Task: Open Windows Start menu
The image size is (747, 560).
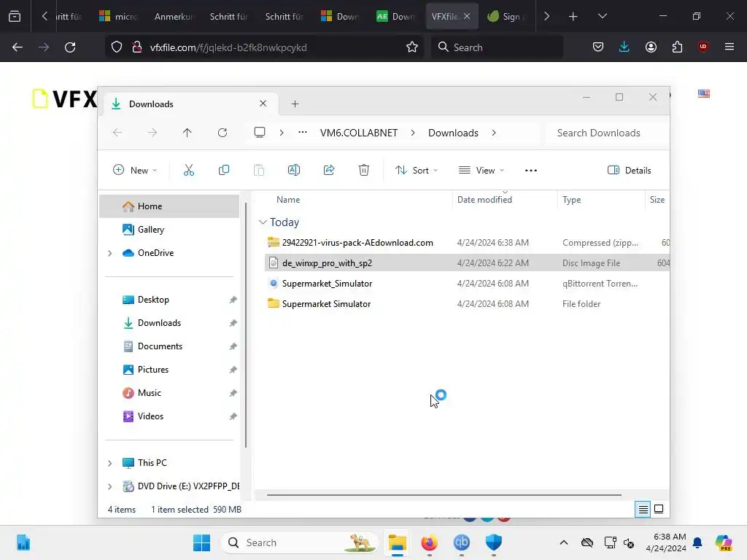Action: [x=201, y=542]
